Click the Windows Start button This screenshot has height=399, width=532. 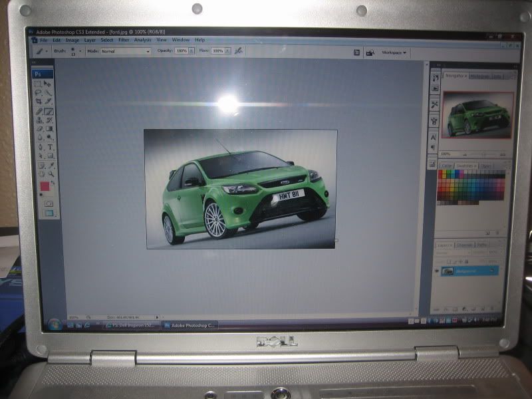click(x=55, y=325)
